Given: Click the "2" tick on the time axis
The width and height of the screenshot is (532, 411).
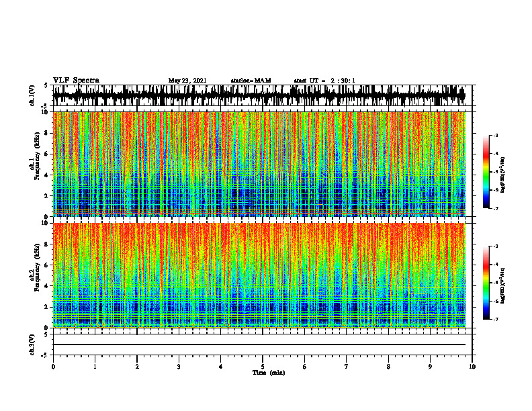Looking at the screenshot, I should pos(137,367).
